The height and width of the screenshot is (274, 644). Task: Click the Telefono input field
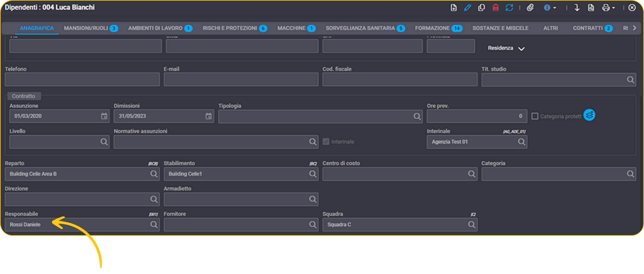(x=82, y=80)
